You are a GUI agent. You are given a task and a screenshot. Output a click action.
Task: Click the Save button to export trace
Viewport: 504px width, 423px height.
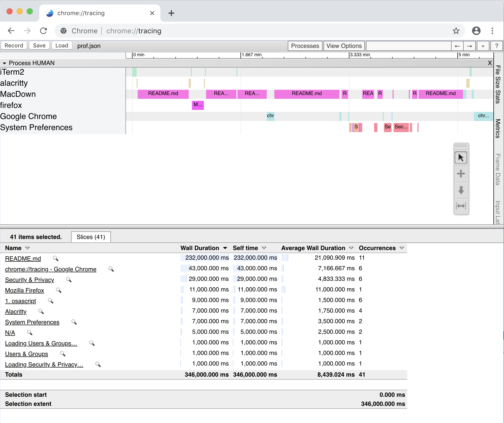click(x=39, y=45)
